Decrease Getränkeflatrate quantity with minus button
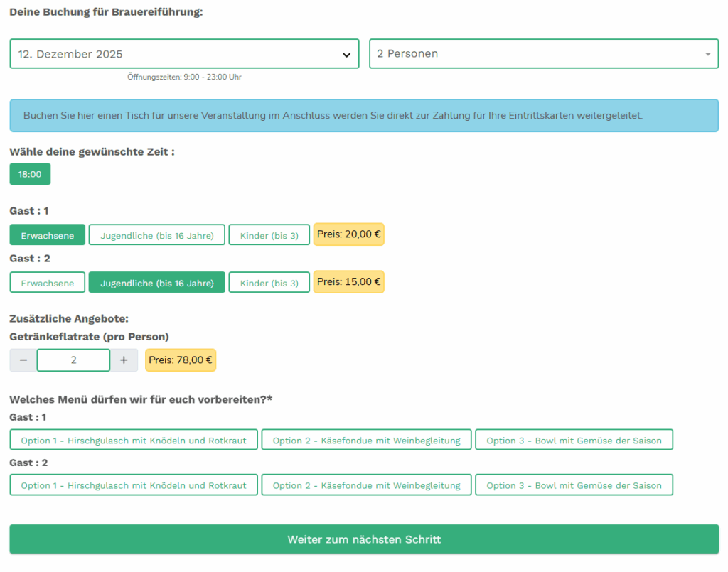Viewport: 728px width, 572px height. click(23, 360)
